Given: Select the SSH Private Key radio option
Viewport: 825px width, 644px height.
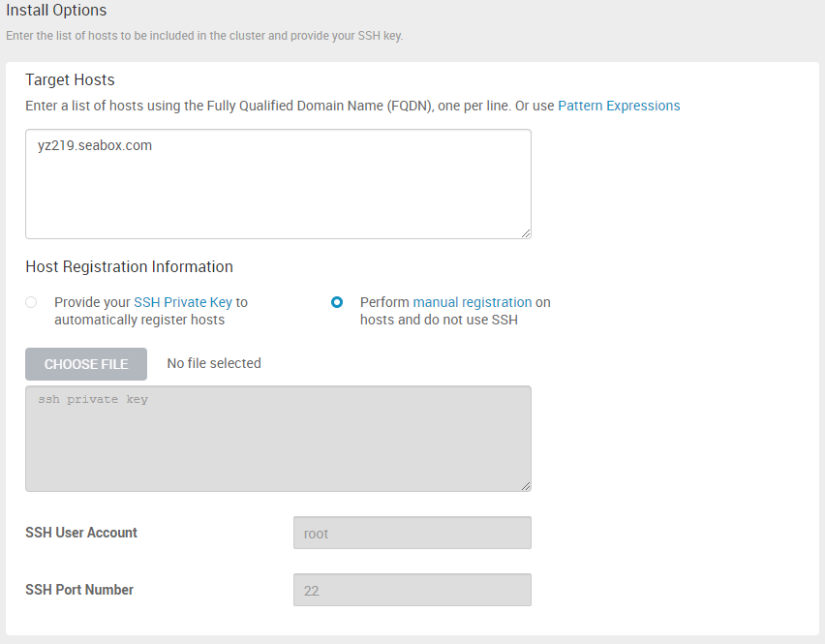Looking at the screenshot, I should [31, 302].
